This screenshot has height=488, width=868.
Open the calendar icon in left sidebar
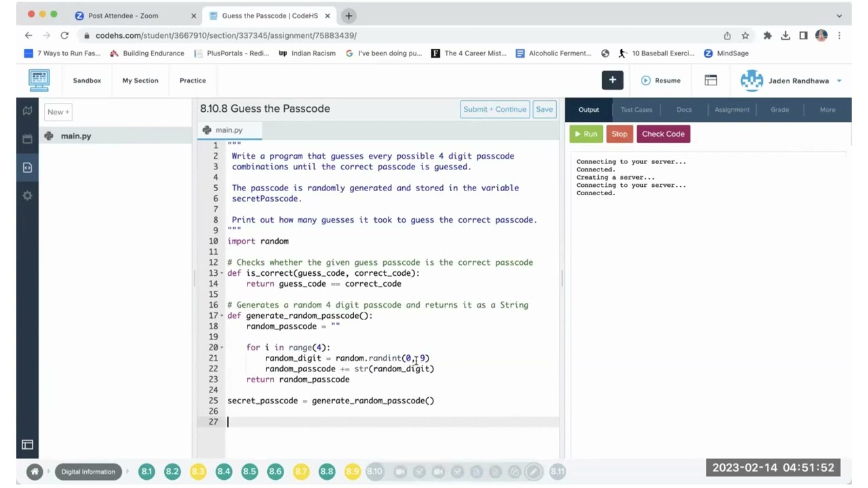pyautogui.click(x=27, y=139)
